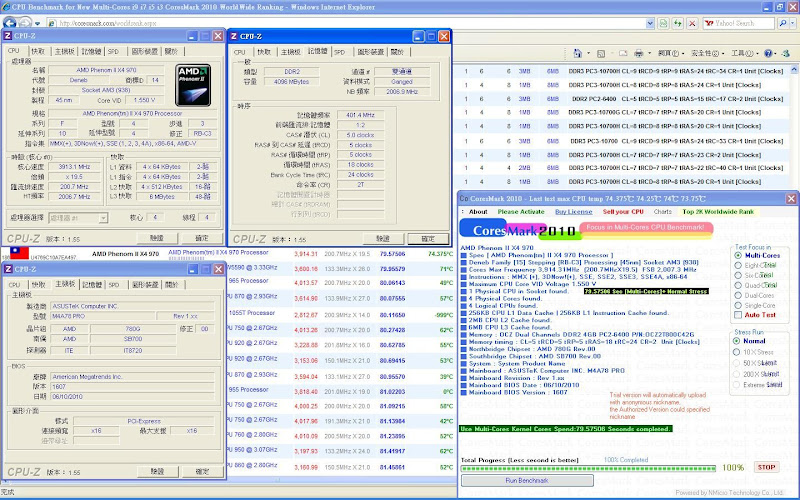This screenshot has width=800, height=500.
Task: Select the Multi-Cores radio button
Action: pos(738,255)
